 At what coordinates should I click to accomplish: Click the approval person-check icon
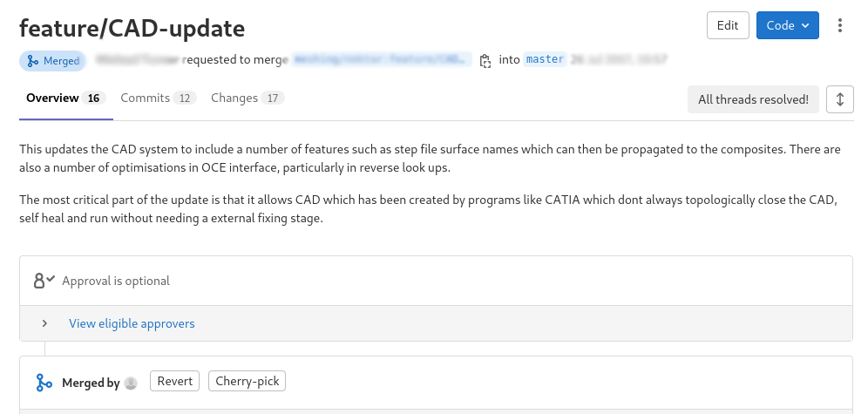point(44,281)
